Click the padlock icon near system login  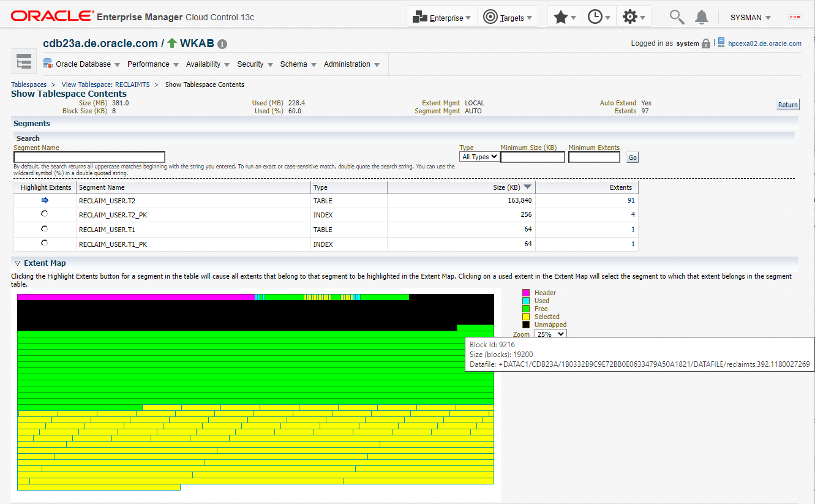coord(706,44)
